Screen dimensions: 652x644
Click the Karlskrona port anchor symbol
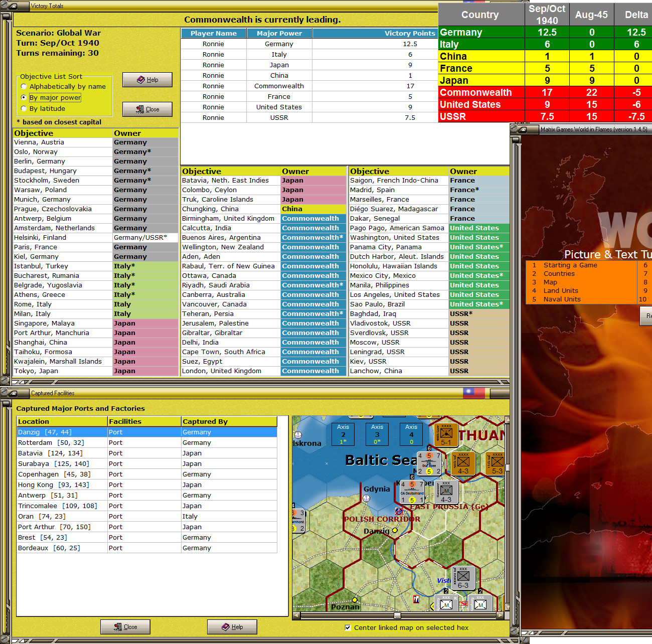[x=298, y=435]
